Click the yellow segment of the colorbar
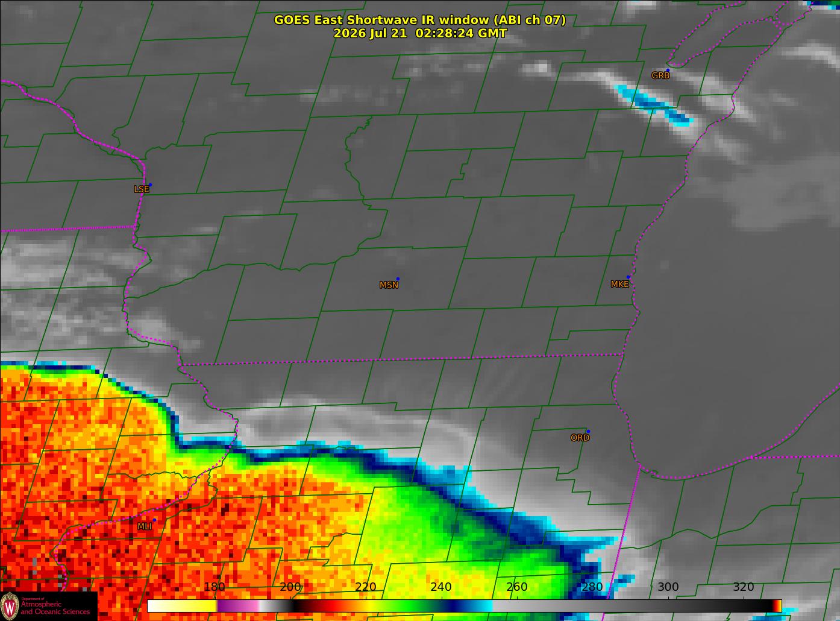This screenshot has width=840, height=621. pyautogui.click(x=182, y=606)
